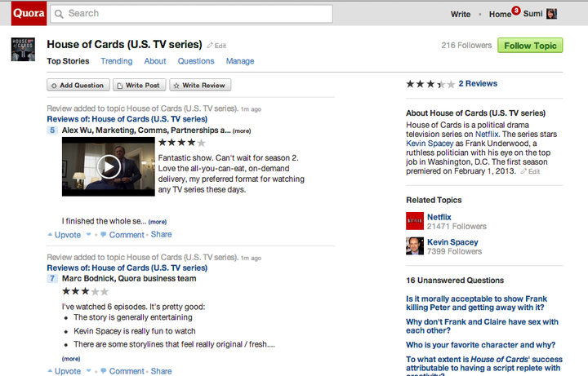Go to Home in the header
Viewport: 588px width, 376px height.
point(500,14)
